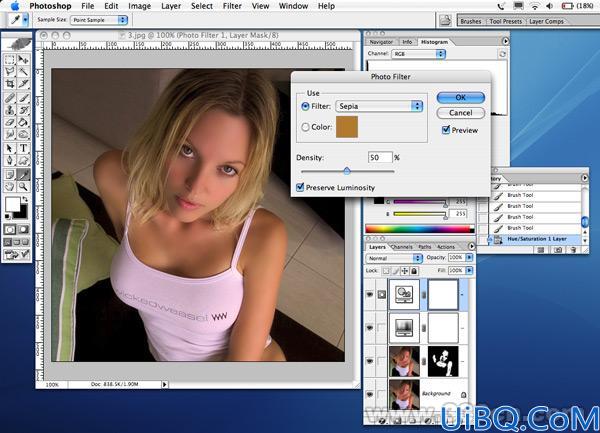The width and height of the screenshot is (600, 433).
Task: Open the Filter menu
Action: tap(232, 6)
